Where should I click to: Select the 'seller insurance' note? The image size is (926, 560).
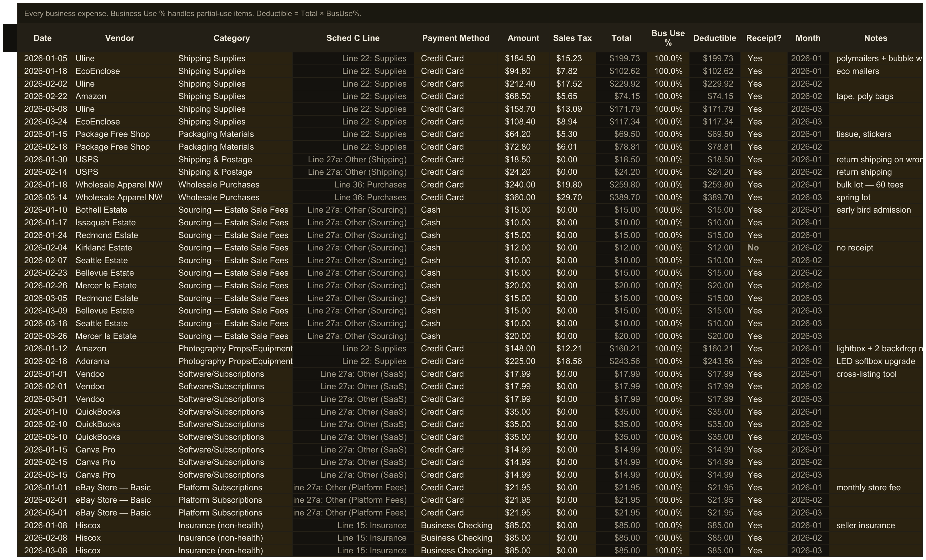pos(876,525)
